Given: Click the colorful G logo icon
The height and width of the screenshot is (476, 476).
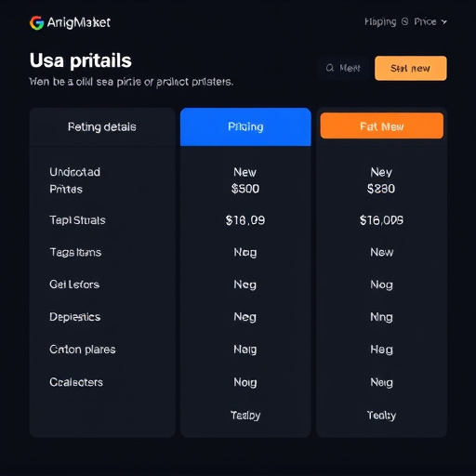Looking at the screenshot, I should pyautogui.click(x=36, y=23).
